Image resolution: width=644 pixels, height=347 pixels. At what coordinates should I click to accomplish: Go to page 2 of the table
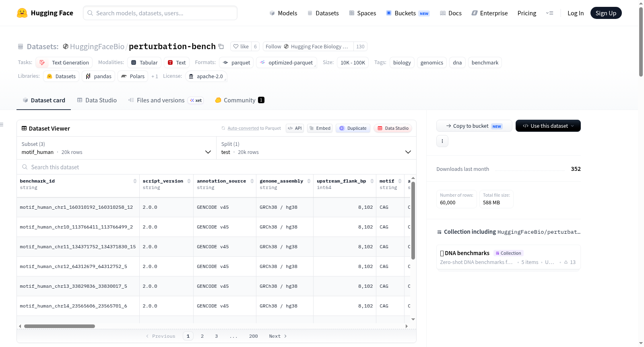pos(202,336)
